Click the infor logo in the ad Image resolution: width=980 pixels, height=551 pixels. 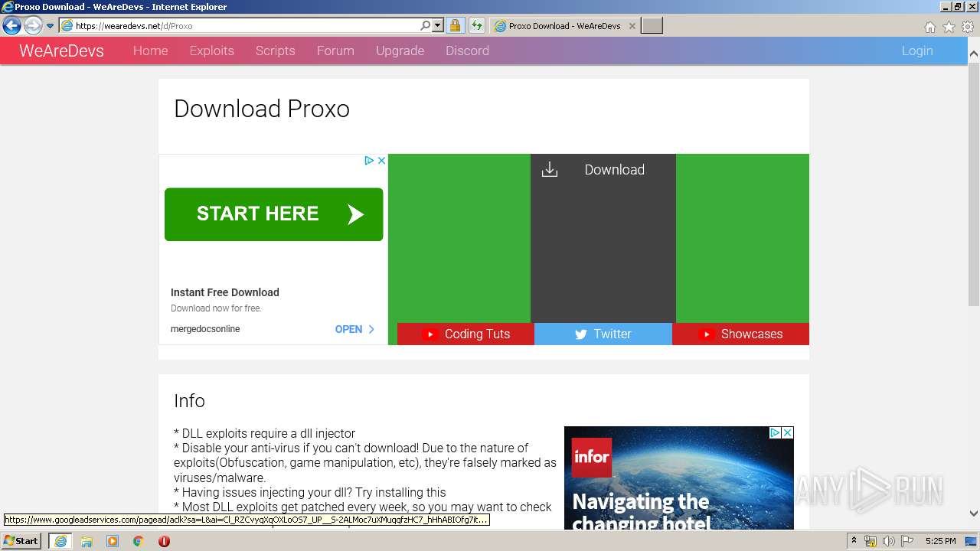(592, 457)
